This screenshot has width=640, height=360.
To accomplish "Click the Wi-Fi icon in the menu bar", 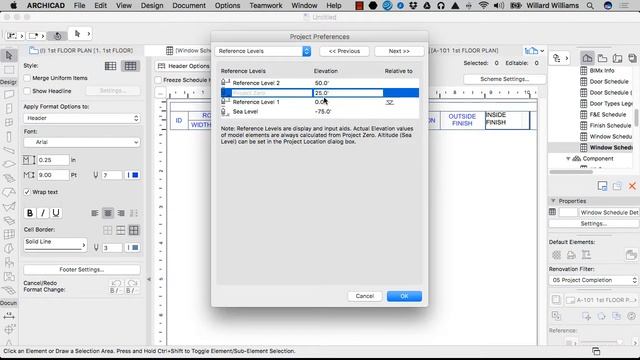I will (483, 6).
